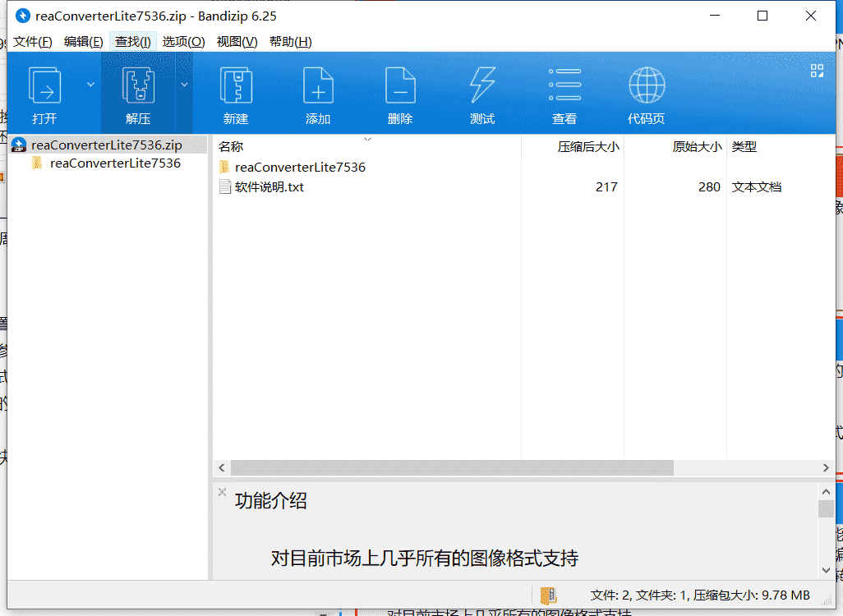Click the toolbar layout grid icon
Image resolution: width=843 pixels, height=616 pixels.
click(817, 71)
